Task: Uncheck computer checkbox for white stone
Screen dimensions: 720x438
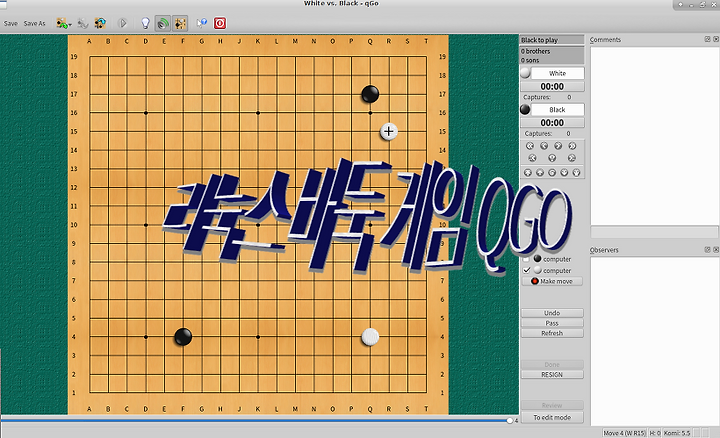Action: click(x=526, y=270)
